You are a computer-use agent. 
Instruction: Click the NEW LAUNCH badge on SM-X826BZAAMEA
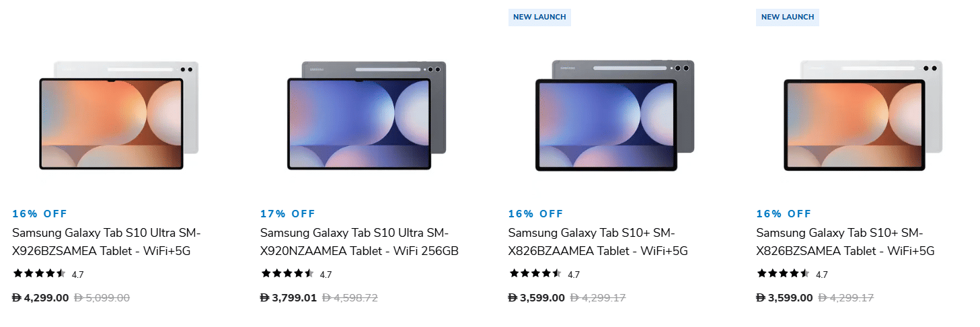[x=539, y=17]
